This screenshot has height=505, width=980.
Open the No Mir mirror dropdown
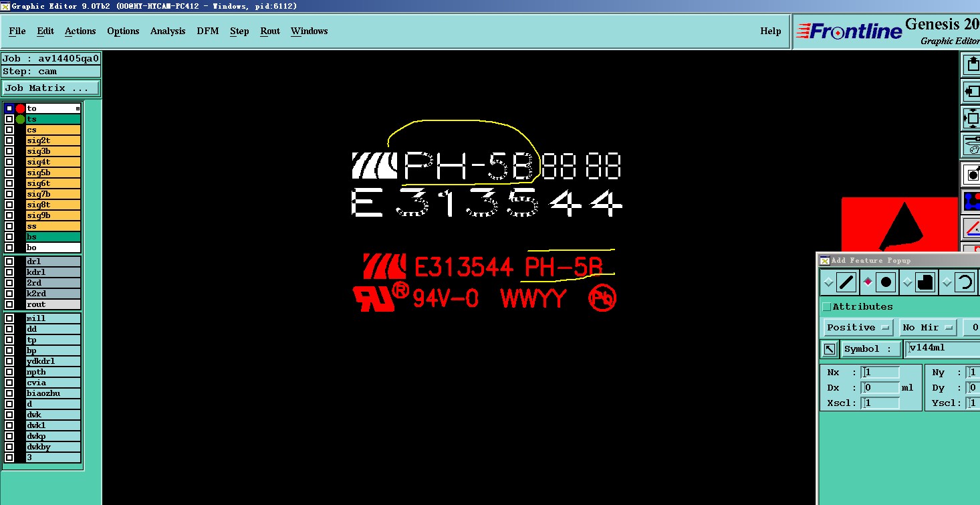tap(927, 327)
